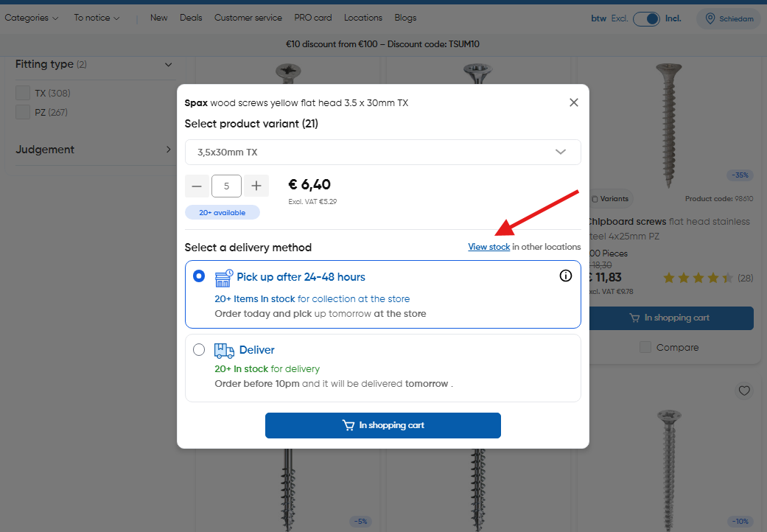Click the Schiedam location pin button
The image size is (767, 532).
point(729,19)
